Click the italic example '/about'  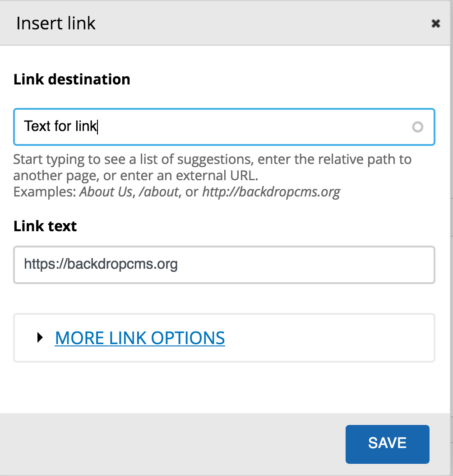[x=160, y=191]
